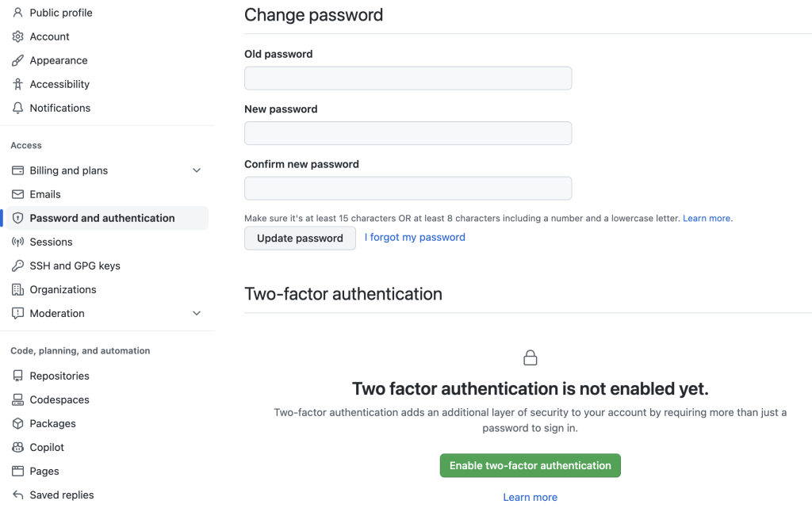The width and height of the screenshot is (812, 512).
Task: Open Learn more link under two-factor section
Action: coord(530,497)
